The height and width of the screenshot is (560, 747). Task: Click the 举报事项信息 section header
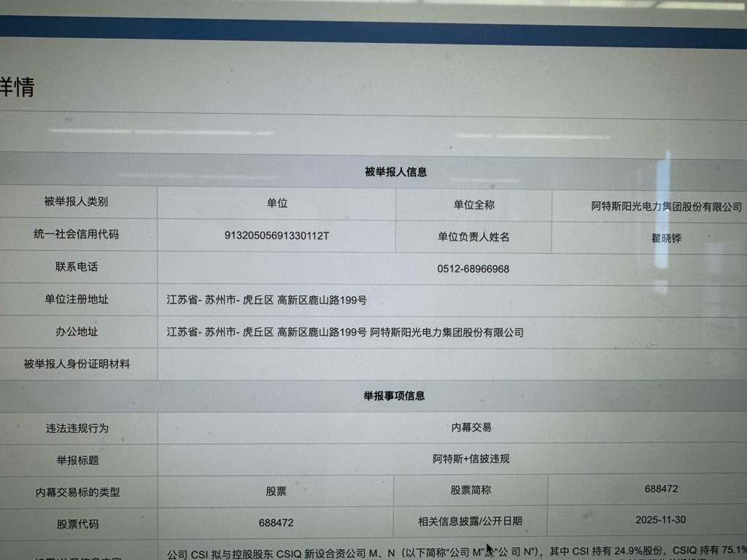point(394,396)
